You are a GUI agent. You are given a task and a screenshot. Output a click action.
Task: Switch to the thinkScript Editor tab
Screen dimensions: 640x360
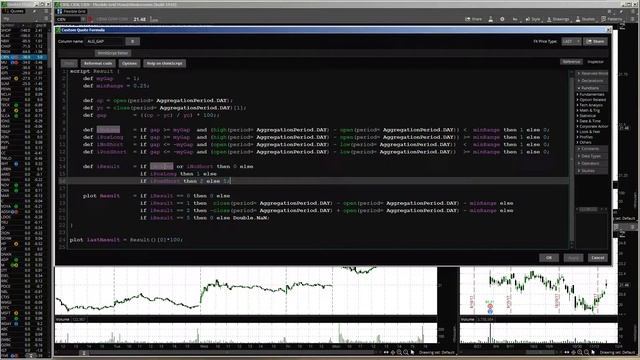[x=113, y=53]
